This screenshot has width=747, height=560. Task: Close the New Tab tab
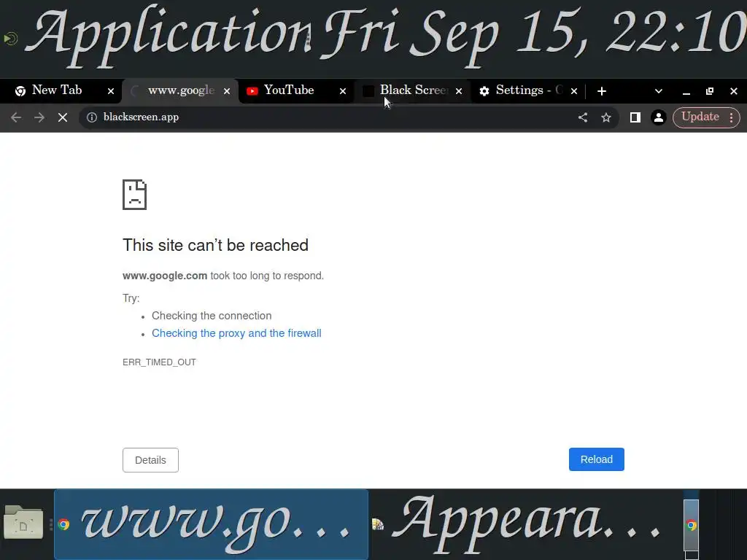pyautogui.click(x=111, y=91)
